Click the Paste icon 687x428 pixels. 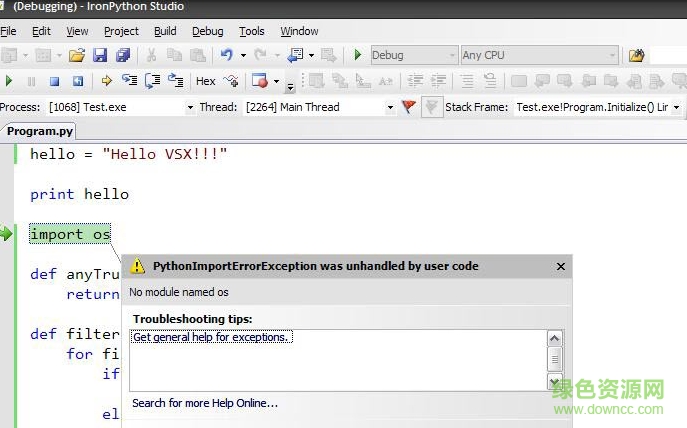click(x=198, y=55)
